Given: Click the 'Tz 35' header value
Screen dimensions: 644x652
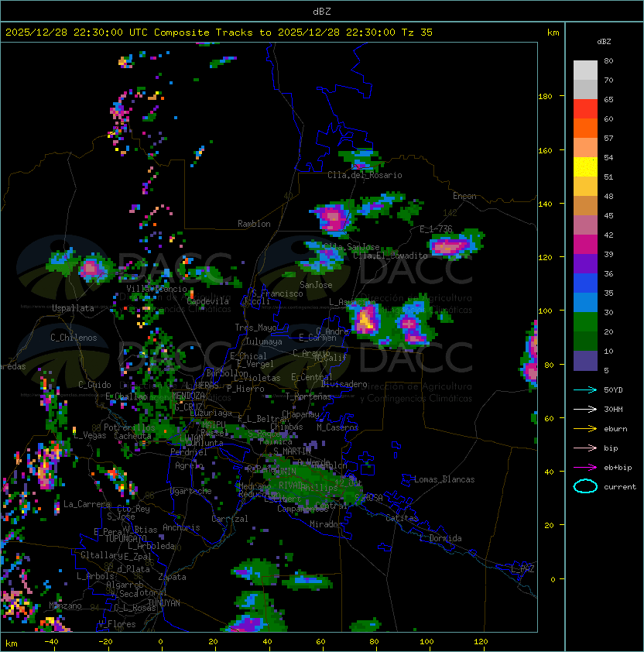Looking at the screenshot, I should tap(417, 32).
